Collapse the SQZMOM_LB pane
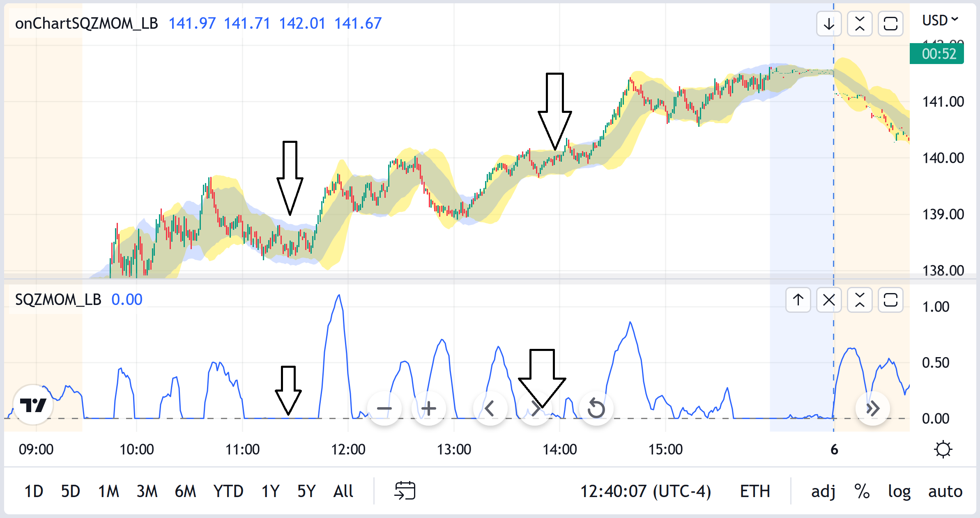Image resolution: width=980 pixels, height=518 pixels. click(860, 300)
